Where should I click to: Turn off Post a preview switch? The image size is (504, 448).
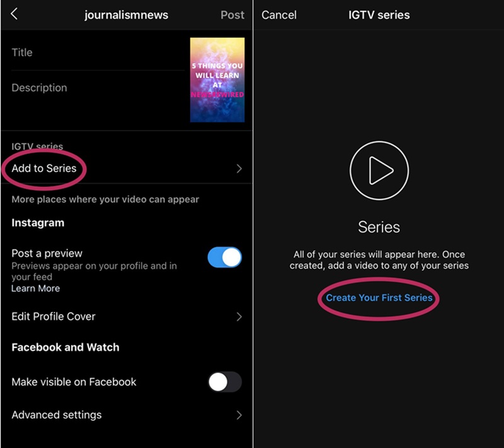click(225, 258)
